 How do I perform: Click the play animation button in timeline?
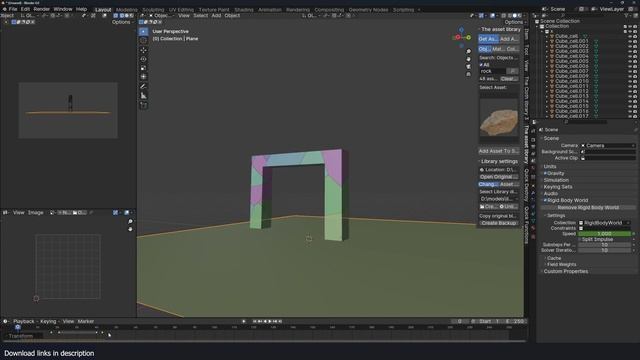(x=270, y=322)
